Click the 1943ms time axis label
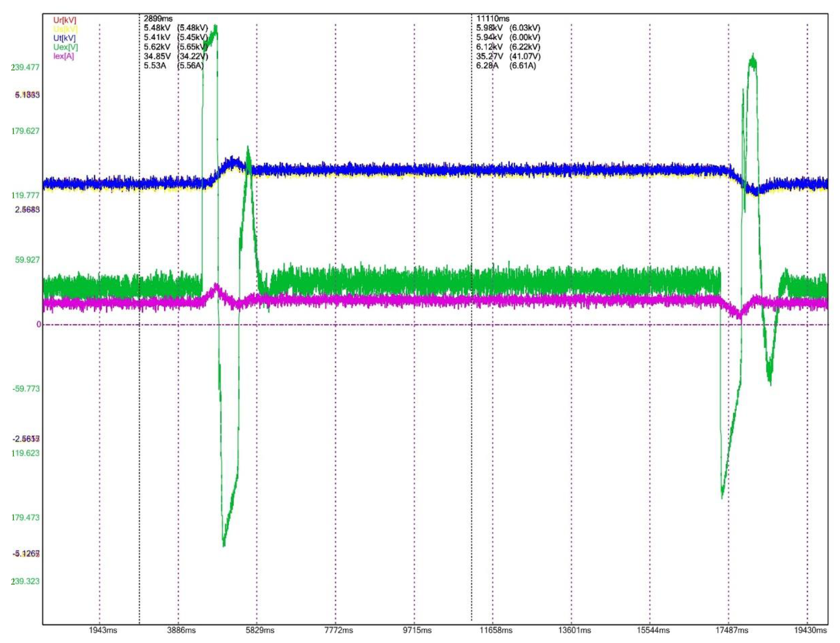The height and width of the screenshot is (643, 840). (x=103, y=630)
